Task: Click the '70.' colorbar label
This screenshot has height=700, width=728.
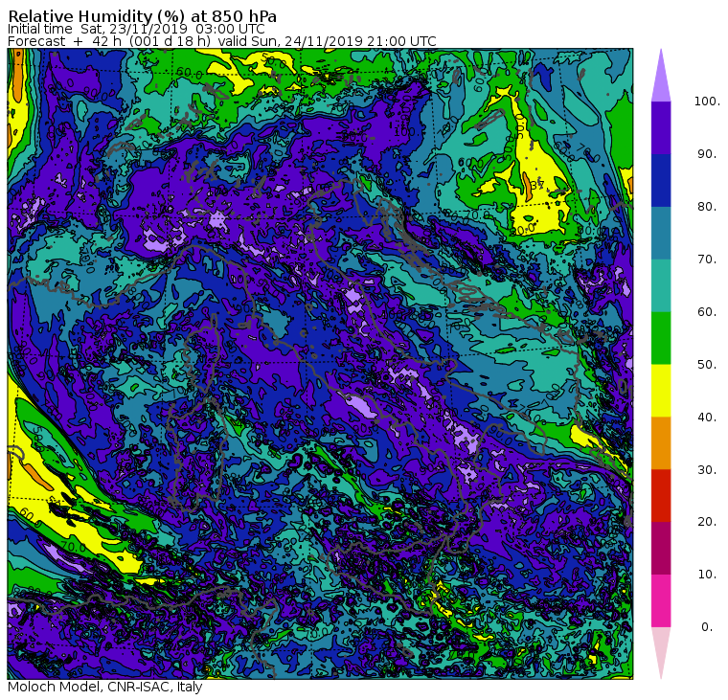Action: [707, 259]
